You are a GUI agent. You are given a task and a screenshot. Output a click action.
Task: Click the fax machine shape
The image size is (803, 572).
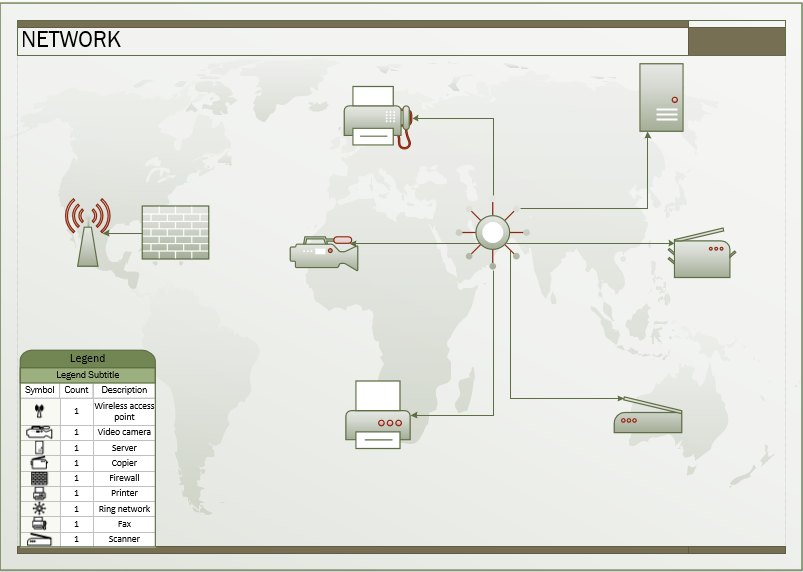click(378, 117)
